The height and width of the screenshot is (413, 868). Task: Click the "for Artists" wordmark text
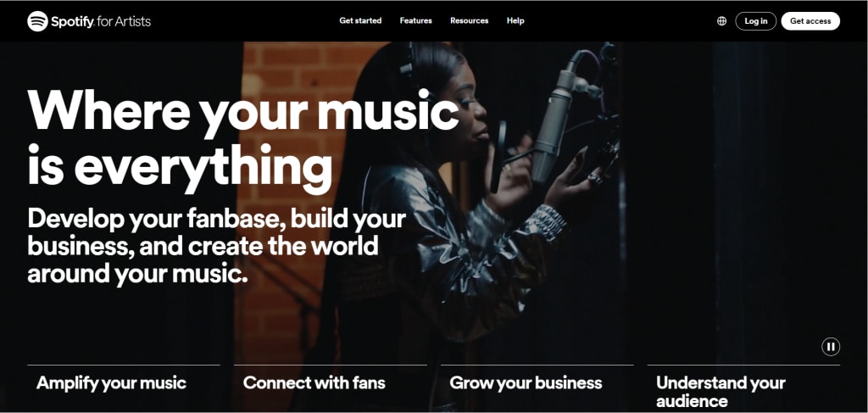pyautogui.click(x=124, y=21)
